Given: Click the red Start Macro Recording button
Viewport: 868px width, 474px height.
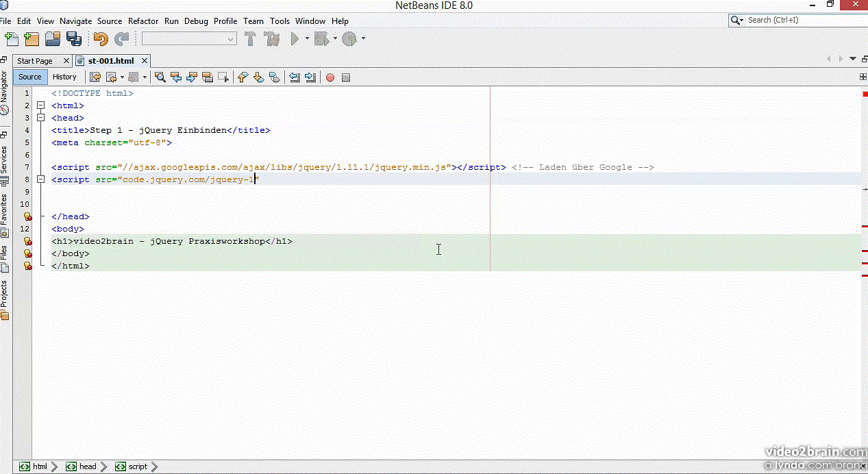Looking at the screenshot, I should pyautogui.click(x=330, y=77).
